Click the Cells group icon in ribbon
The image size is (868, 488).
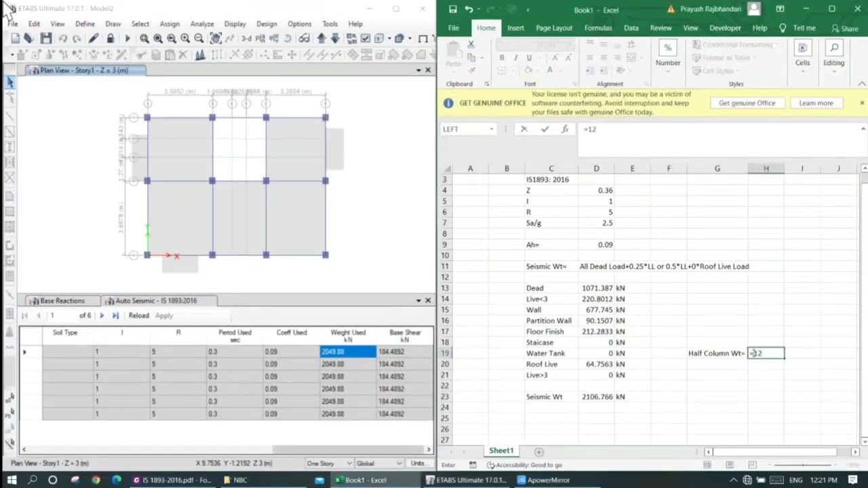(802, 48)
